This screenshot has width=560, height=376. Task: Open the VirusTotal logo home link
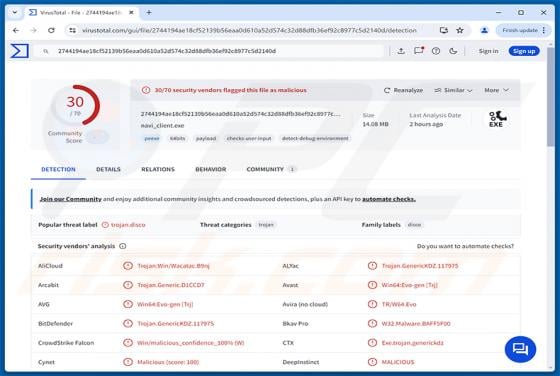pos(19,51)
